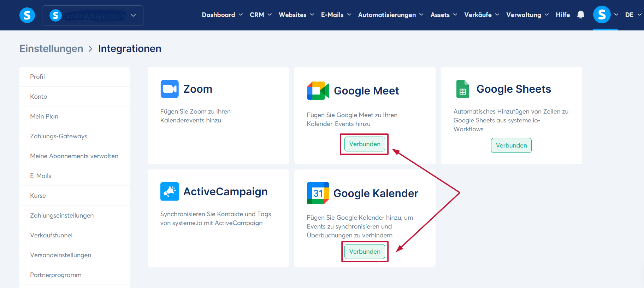The width and height of the screenshot is (644, 288).
Task: Open Profil settings in sidebar
Action: pos(75,77)
